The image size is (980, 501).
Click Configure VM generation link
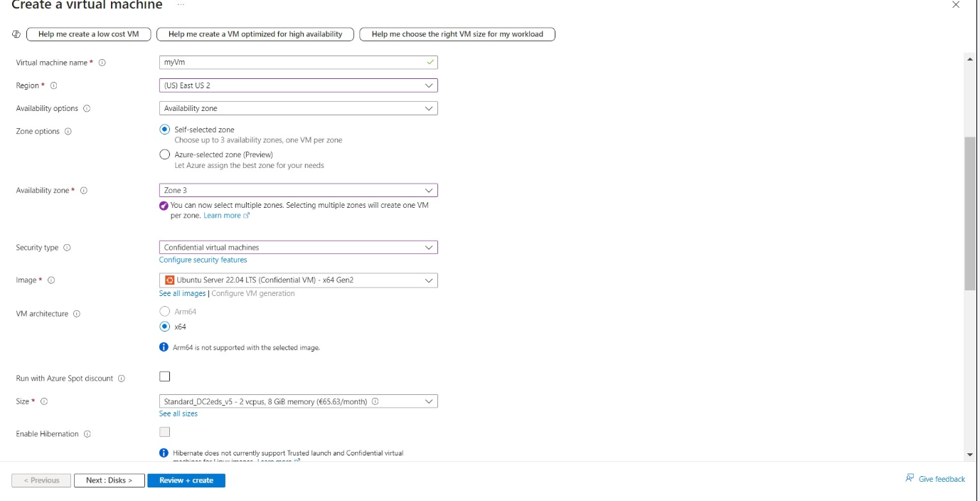pyautogui.click(x=253, y=293)
